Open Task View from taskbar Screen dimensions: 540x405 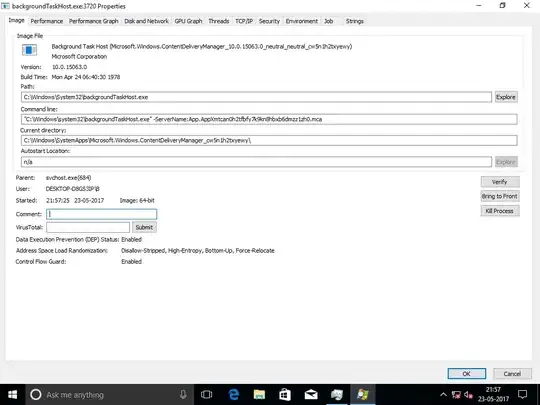[x=207, y=395]
